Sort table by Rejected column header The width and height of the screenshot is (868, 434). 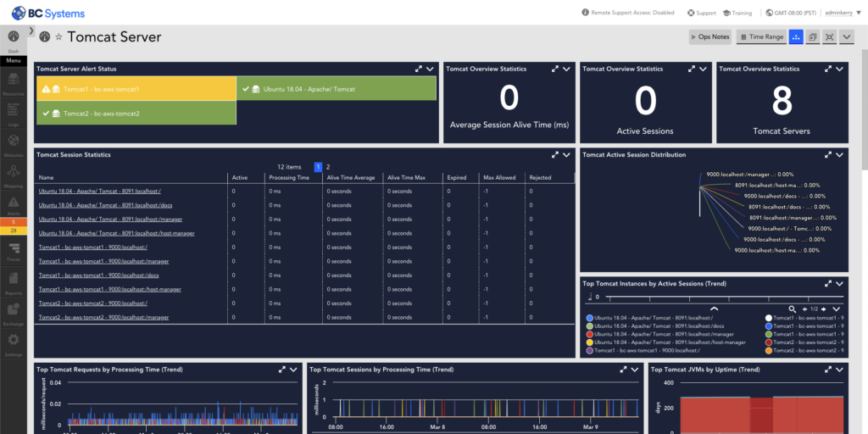(540, 178)
